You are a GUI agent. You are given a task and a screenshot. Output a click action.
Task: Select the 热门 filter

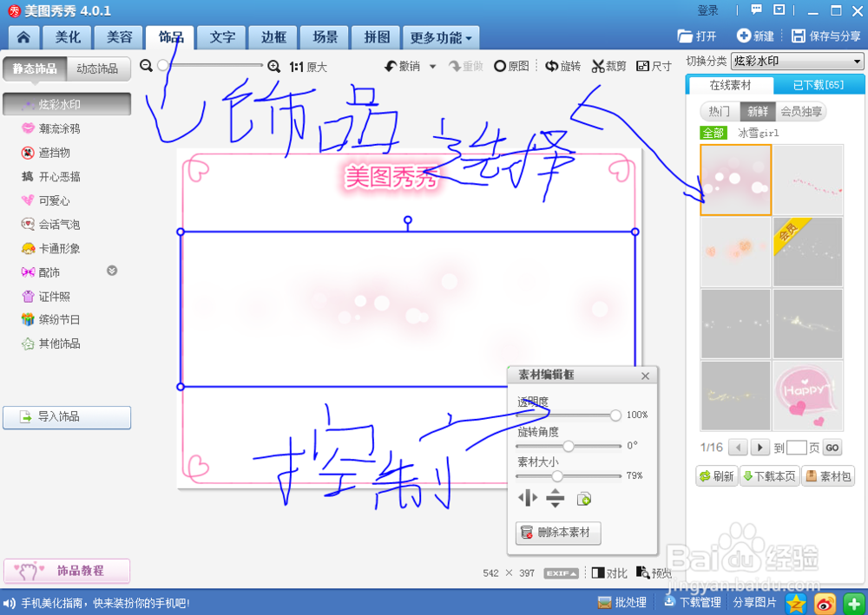(x=720, y=112)
